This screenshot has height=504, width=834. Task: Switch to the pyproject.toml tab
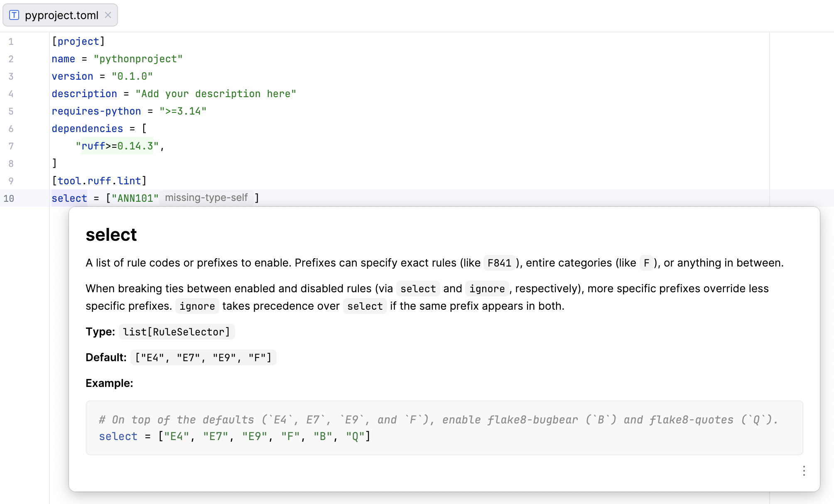tap(61, 15)
